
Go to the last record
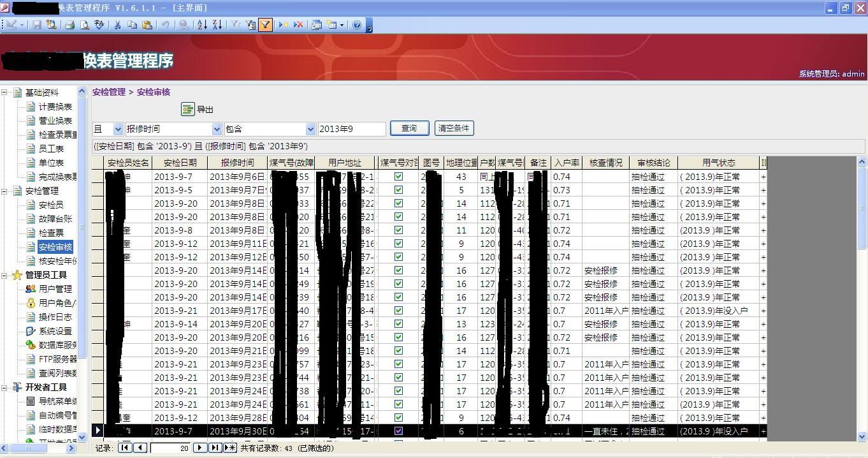(215, 448)
